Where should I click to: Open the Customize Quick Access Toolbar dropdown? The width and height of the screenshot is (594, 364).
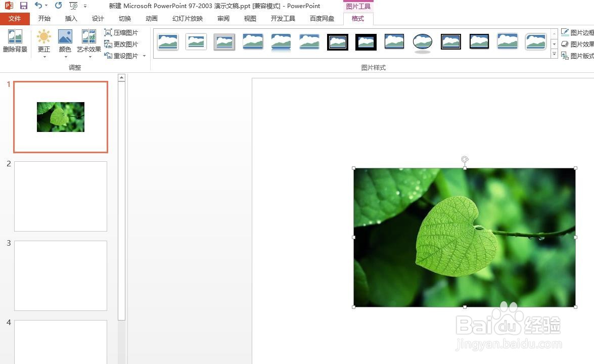(x=85, y=6)
